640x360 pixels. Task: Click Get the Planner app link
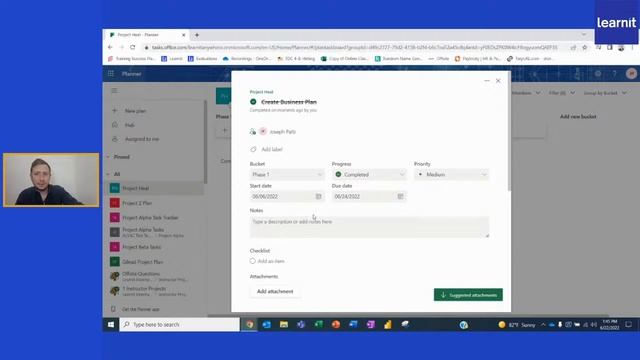click(140, 309)
